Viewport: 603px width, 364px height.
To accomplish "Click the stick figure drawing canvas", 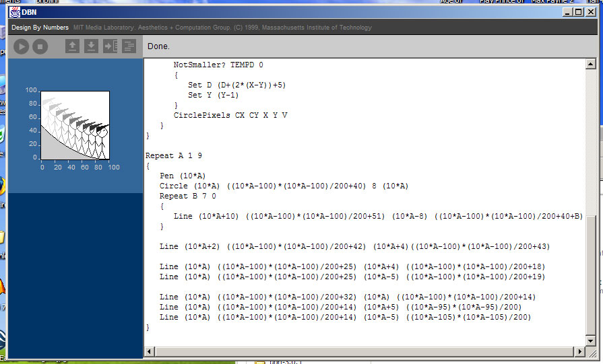I will click(75, 124).
